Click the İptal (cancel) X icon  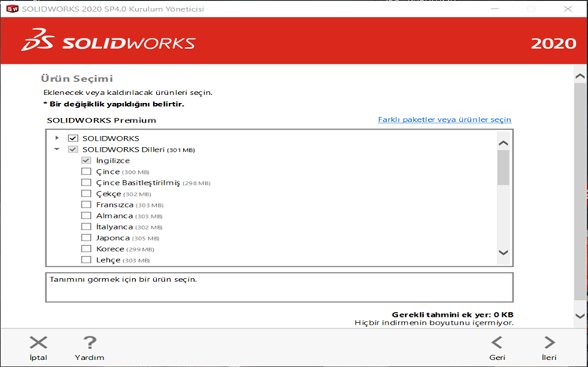pyautogui.click(x=38, y=342)
